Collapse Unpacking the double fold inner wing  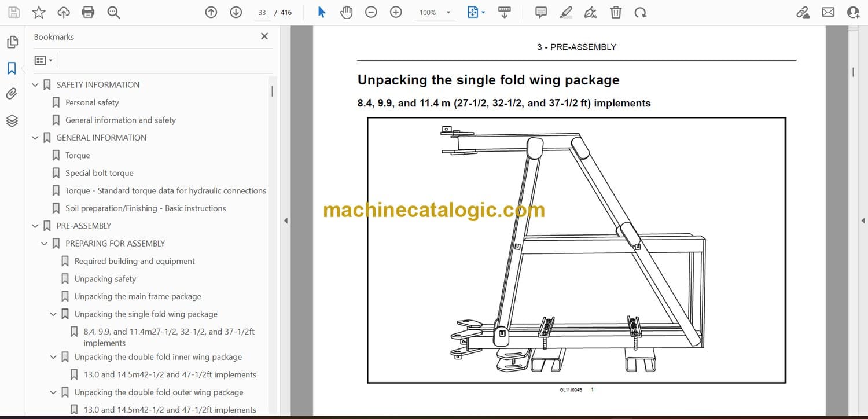pos(54,357)
